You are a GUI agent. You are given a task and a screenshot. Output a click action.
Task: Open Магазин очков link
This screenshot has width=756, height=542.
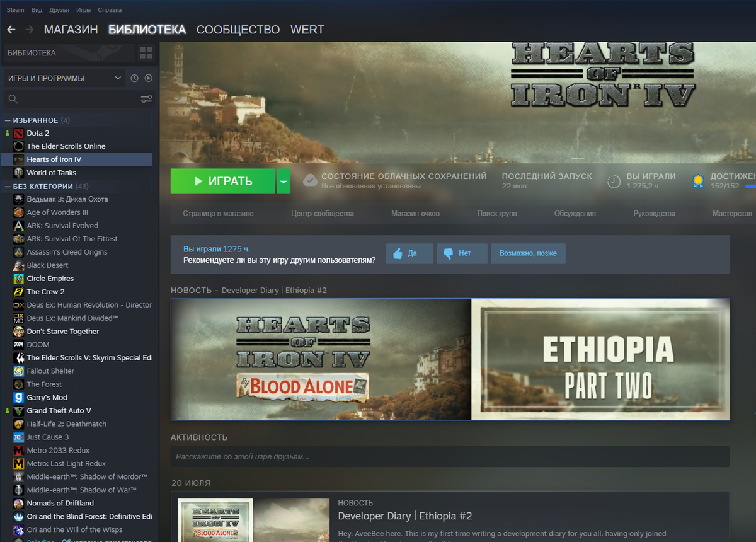click(x=415, y=214)
